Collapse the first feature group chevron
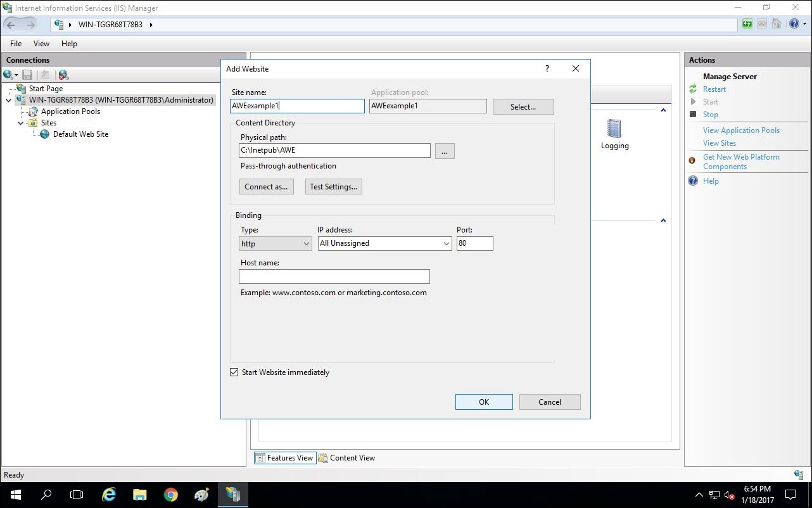The image size is (812, 508). point(663,110)
